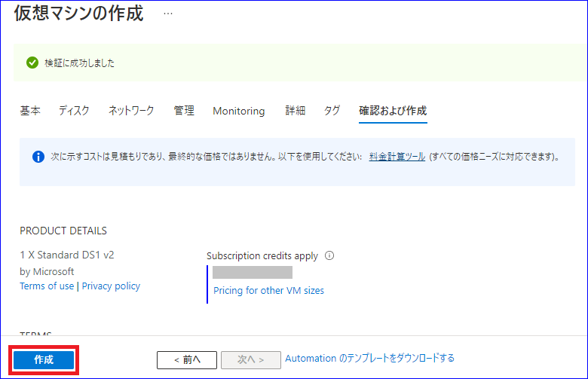Open the Terms of use link
Screen dimensions: 588x379
point(47,286)
